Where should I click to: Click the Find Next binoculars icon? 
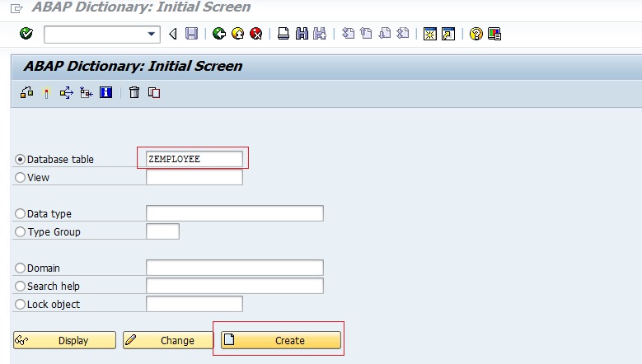(320, 34)
